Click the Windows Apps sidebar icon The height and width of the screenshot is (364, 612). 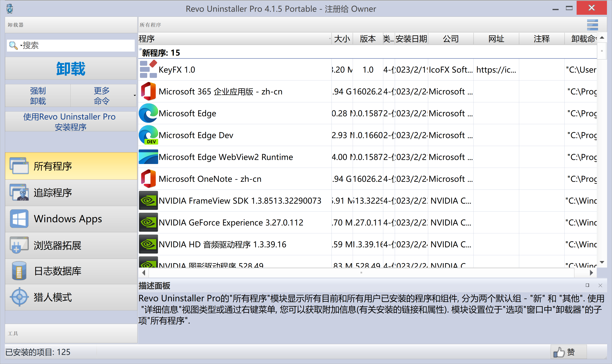(19, 219)
